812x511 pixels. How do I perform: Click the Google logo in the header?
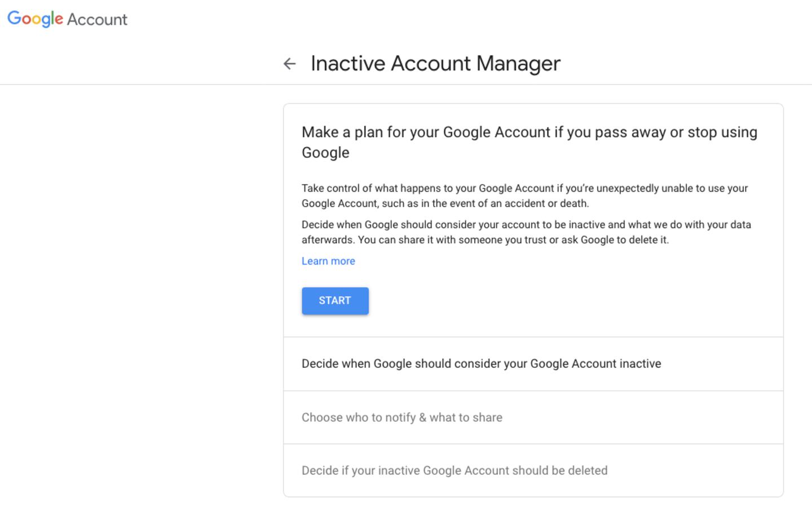(x=36, y=19)
